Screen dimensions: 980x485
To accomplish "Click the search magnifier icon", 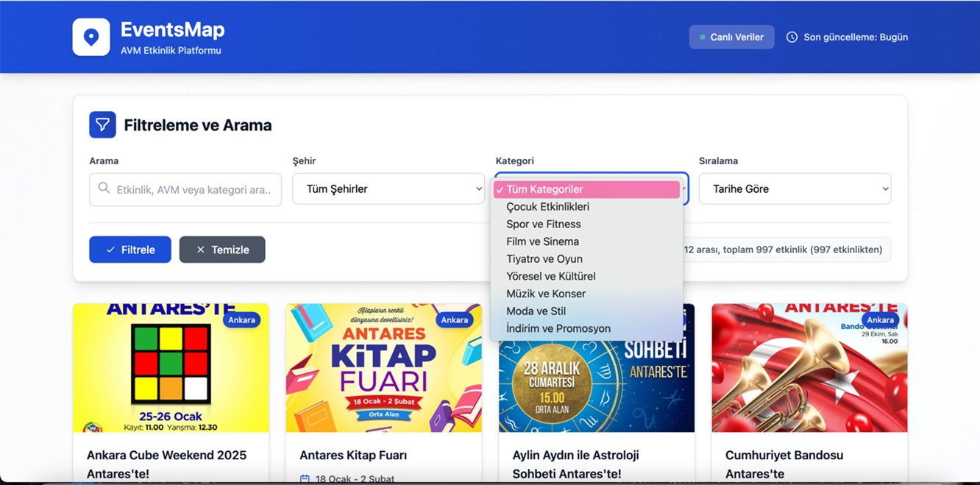I will pos(104,188).
